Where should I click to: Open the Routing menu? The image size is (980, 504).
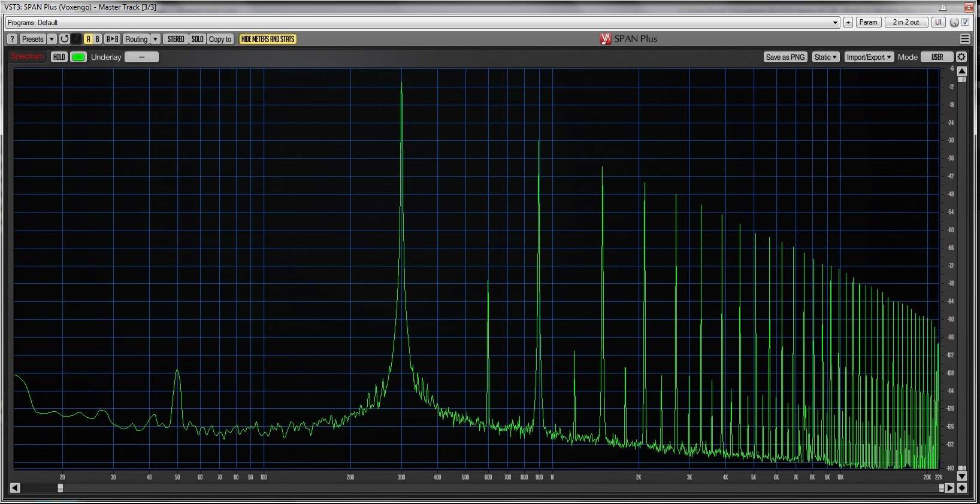[x=136, y=39]
